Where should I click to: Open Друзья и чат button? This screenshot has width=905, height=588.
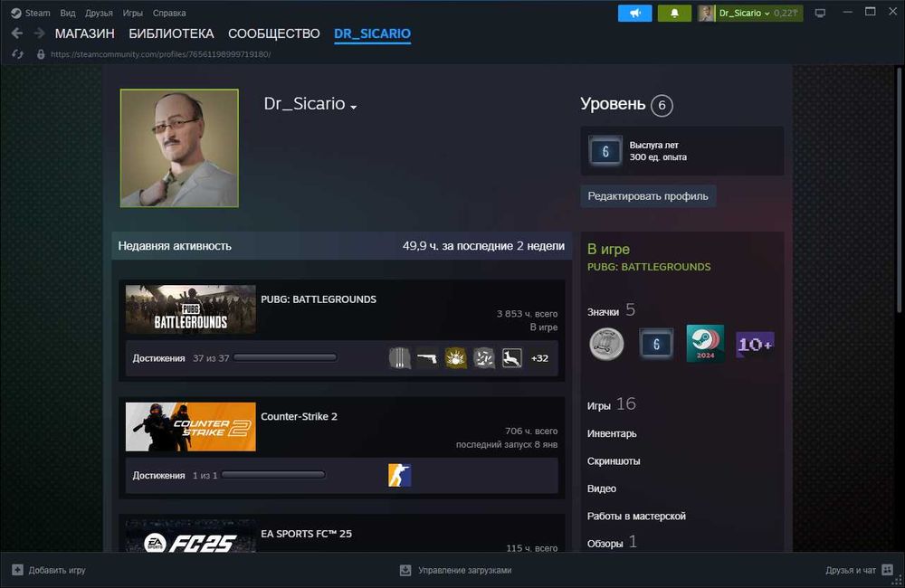(860, 570)
